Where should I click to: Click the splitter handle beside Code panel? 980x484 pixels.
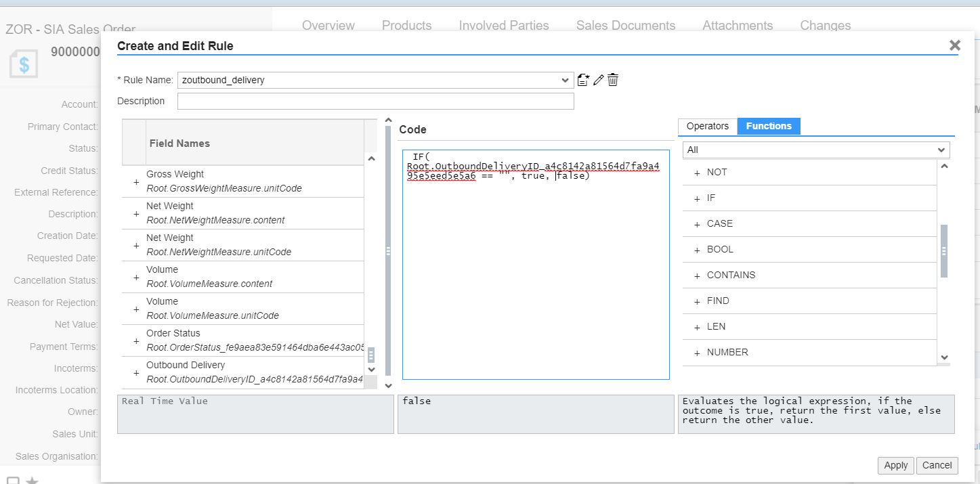(388, 251)
